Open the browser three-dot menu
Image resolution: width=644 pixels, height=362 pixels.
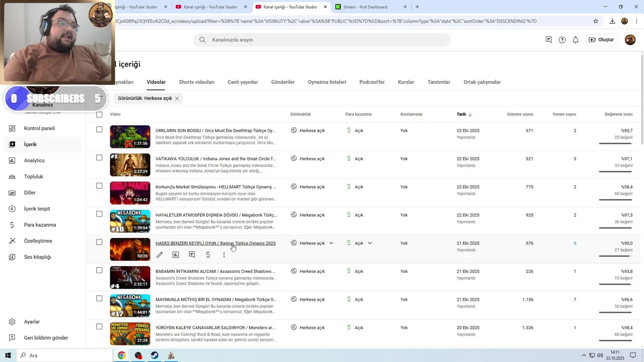pos(637,21)
